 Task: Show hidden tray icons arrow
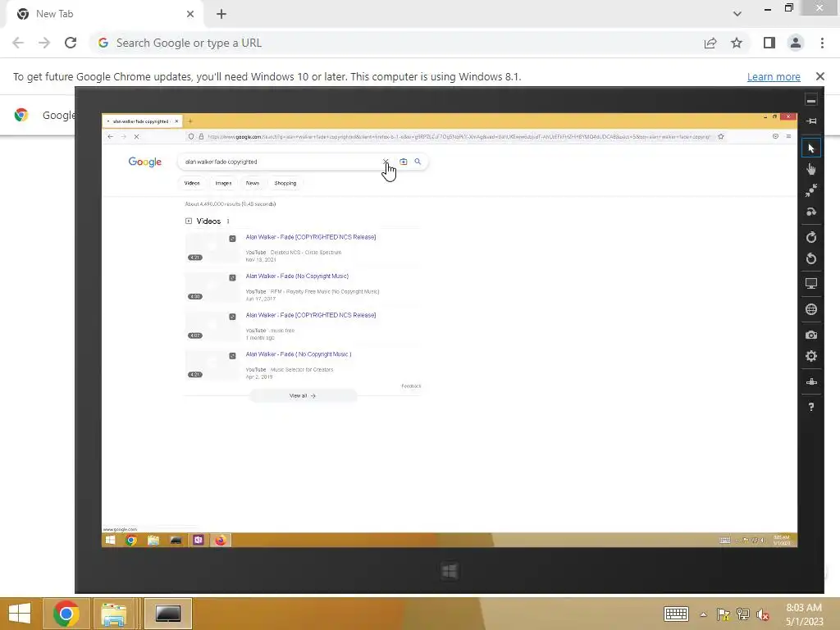point(703,614)
